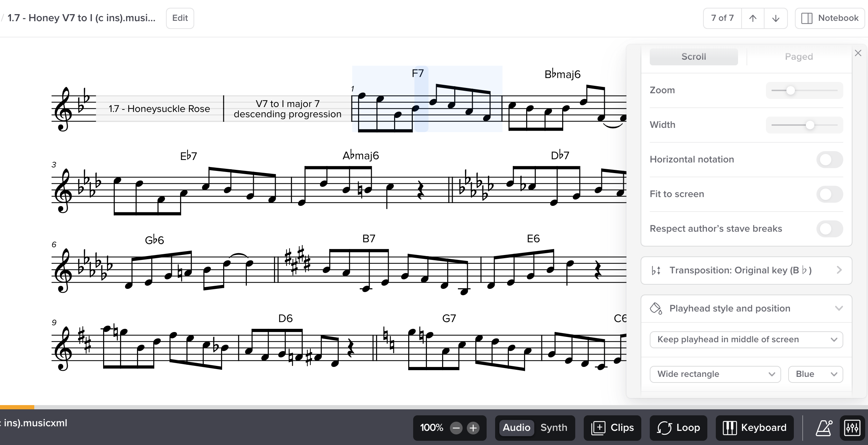The width and height of the screenshot is (868, 445).
Task: Show the Keyboard view
Action: click(x=755, y=428)
